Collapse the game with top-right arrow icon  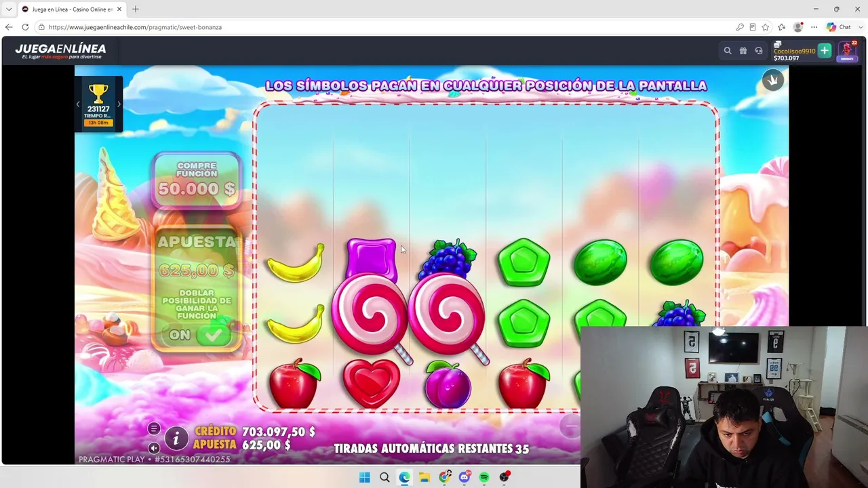(772, 80)
